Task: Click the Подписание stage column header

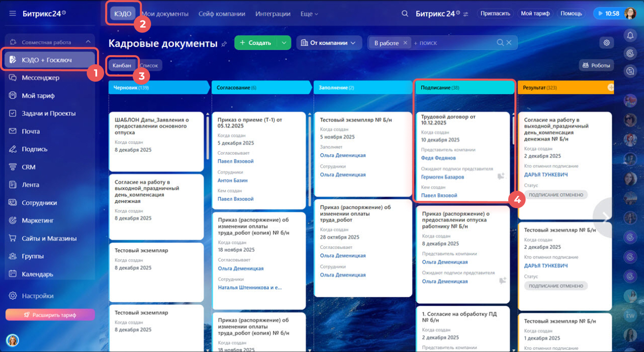Action: 463,88
